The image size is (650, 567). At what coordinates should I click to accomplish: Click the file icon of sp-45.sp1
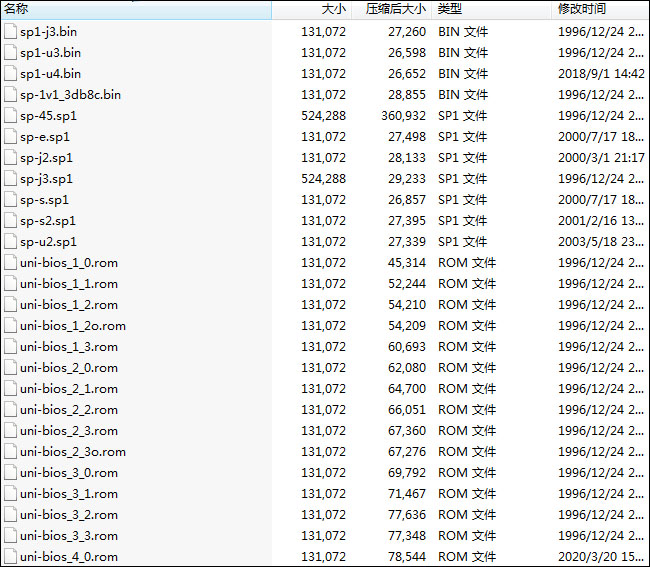pyautogui.click(x=10, y=116)
